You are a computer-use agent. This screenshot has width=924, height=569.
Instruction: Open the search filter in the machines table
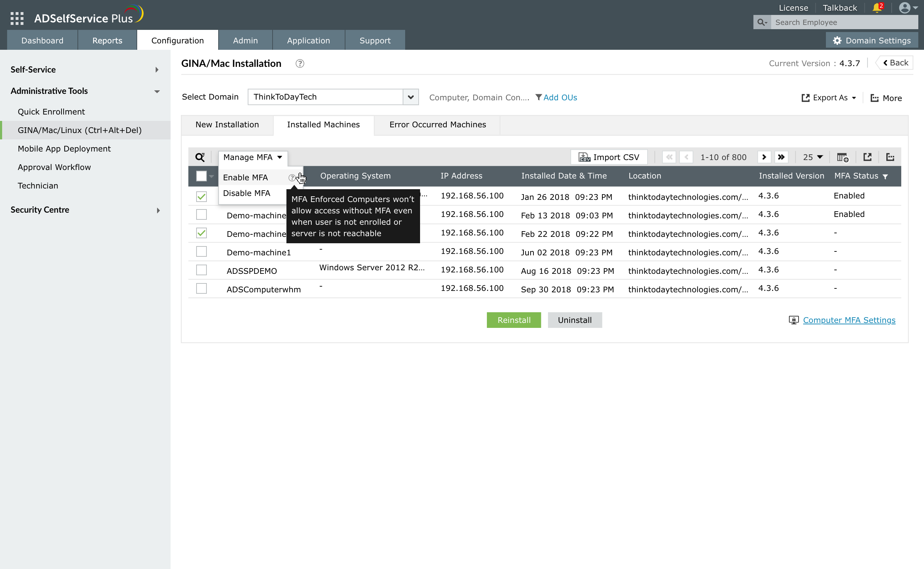(x=200, y=157)
